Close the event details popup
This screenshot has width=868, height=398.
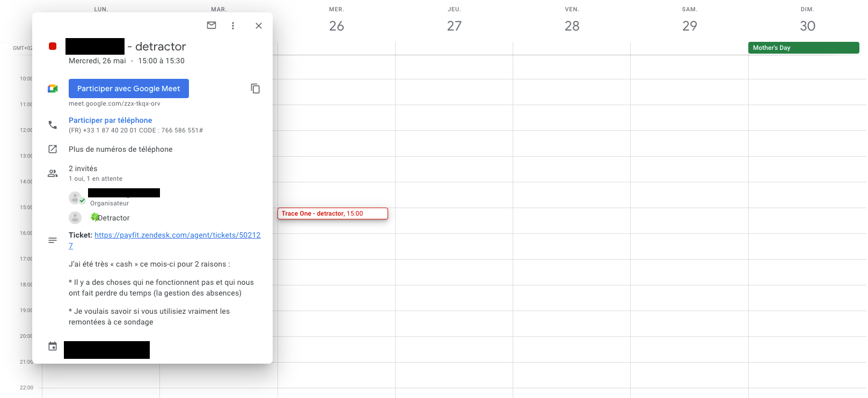(x=259, y=26)
